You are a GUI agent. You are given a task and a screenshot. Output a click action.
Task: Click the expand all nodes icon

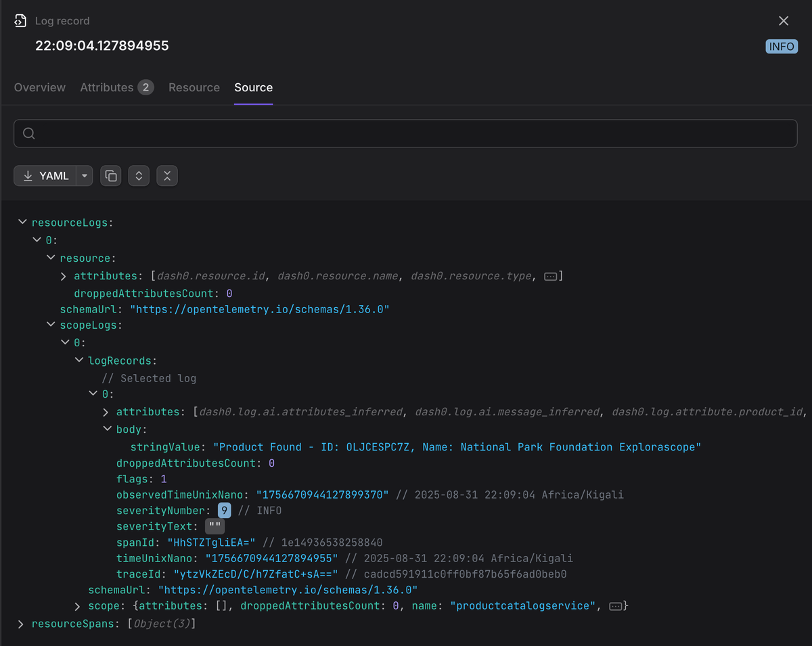[x=139, y=176]
